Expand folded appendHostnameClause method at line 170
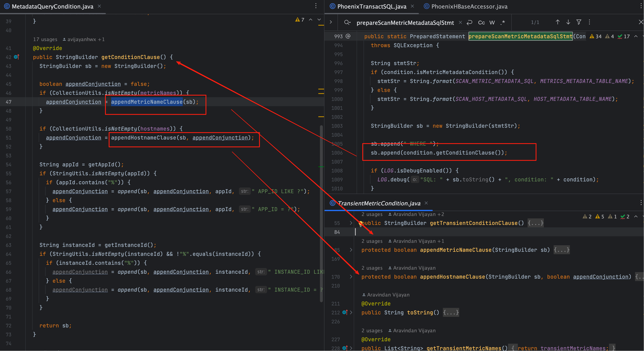The height and width of the screenshot is (351, 644). click(x=351, y=277)
